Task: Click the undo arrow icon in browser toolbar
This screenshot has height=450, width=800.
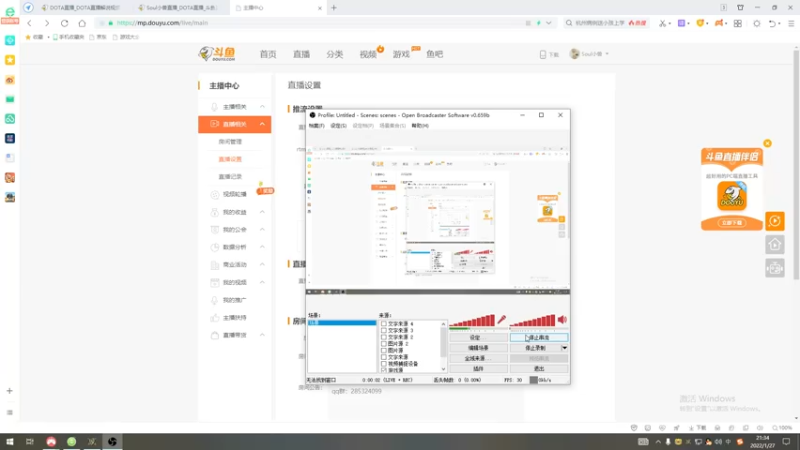Action: click(x=772, y=23)
